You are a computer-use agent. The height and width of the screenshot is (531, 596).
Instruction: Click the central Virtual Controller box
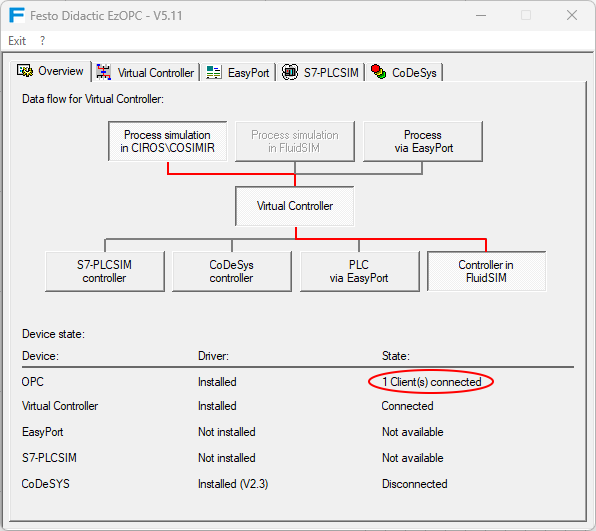(x=295, y=206)
